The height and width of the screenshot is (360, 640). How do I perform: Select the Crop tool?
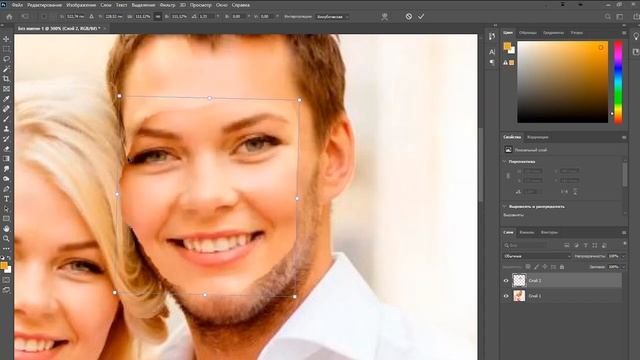pyautogui.click(x=6, y=79)
